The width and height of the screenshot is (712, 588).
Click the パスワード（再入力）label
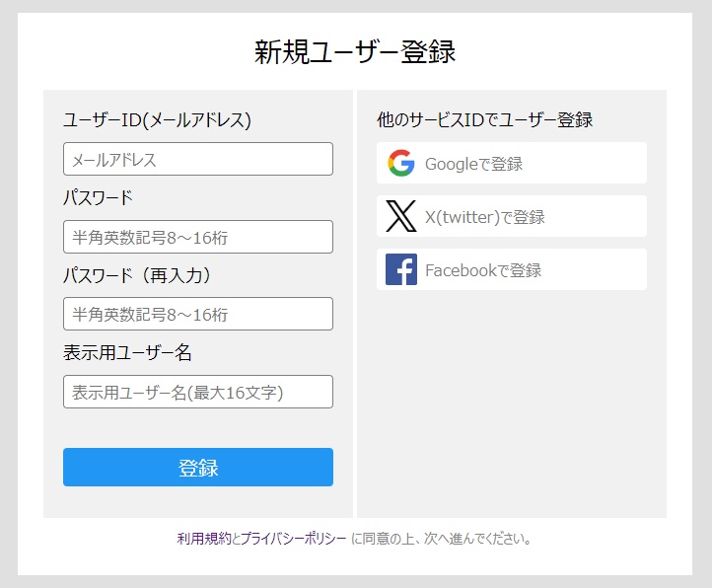137,275
